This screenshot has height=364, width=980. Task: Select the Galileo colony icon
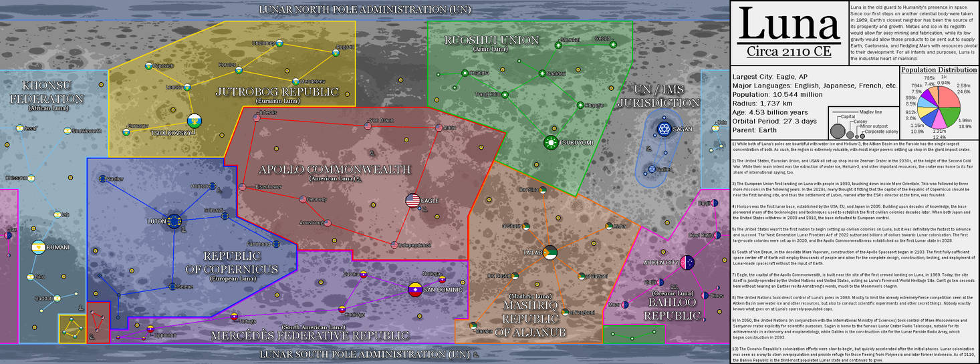tap(650, 170)
